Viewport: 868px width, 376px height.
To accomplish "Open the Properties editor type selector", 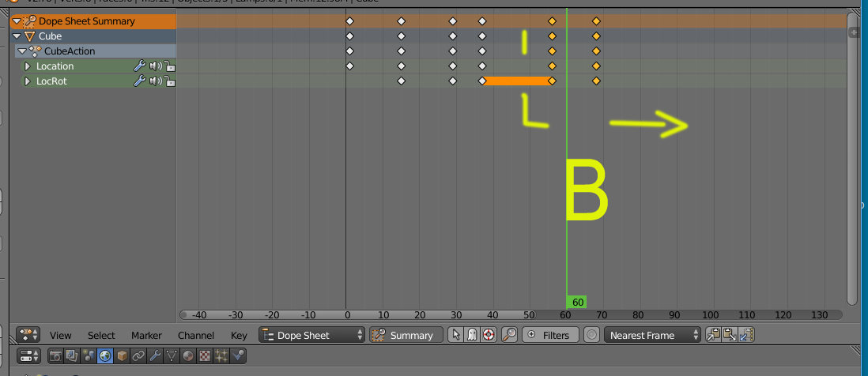I will pyautogui.click(x=28, y=355).
